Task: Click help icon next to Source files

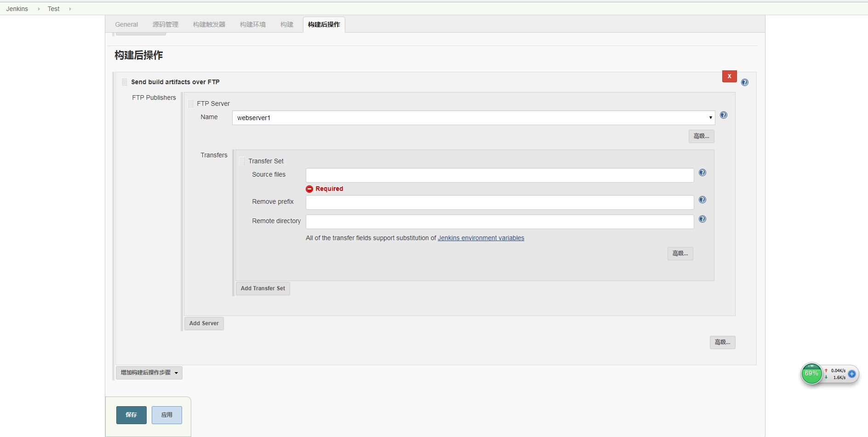Action: coord(702,172)
